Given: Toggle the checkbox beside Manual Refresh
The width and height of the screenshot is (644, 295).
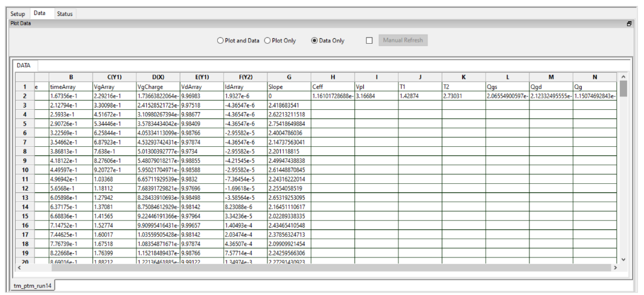Looking at the screenshot, I should point(369,41).
